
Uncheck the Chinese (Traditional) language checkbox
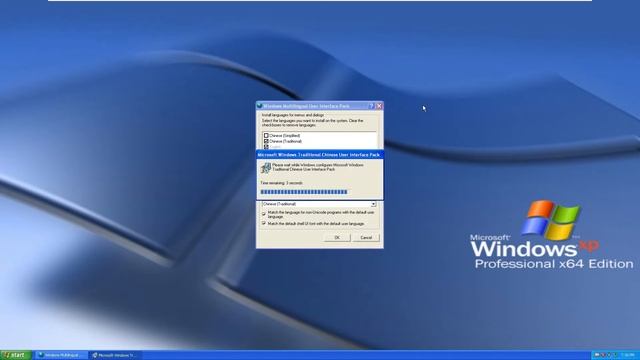click(x=266, y=141)
